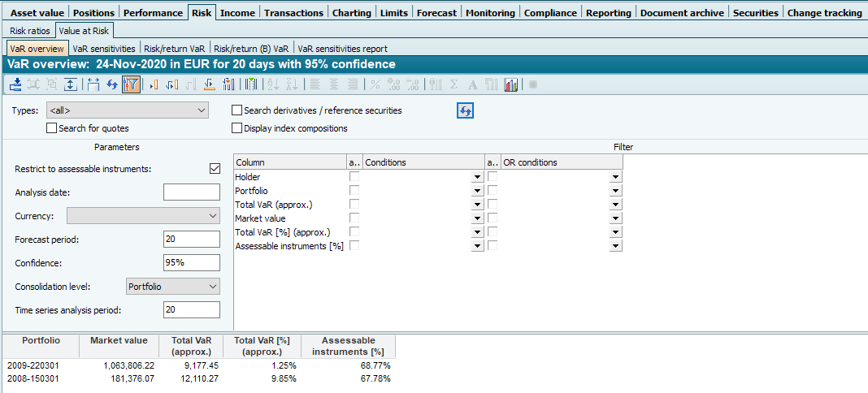Open the VaR sensitivities tab
This screenshot has height=393, width=868.
pyautogui.click(x=103, y=49)
